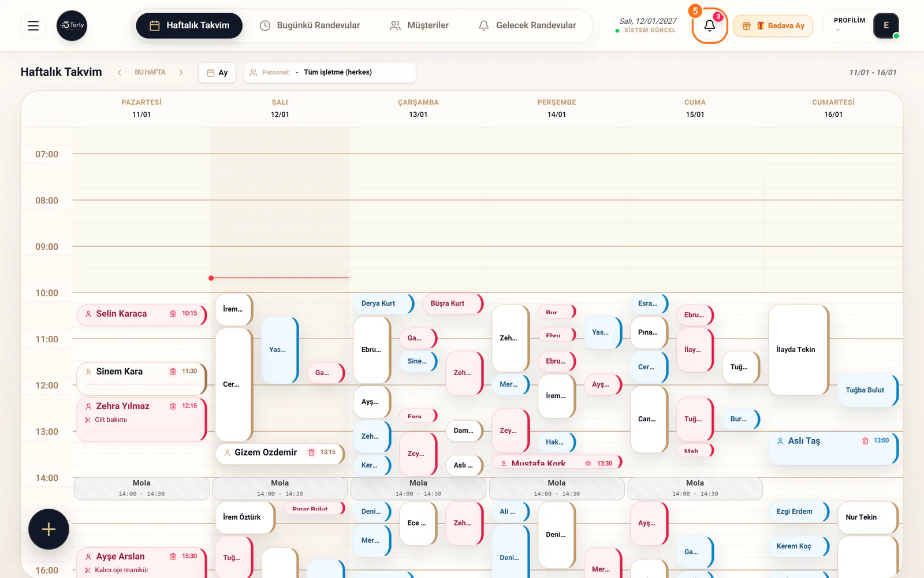
Task: Click the Bedava Ay button
Action: [773, 26]
